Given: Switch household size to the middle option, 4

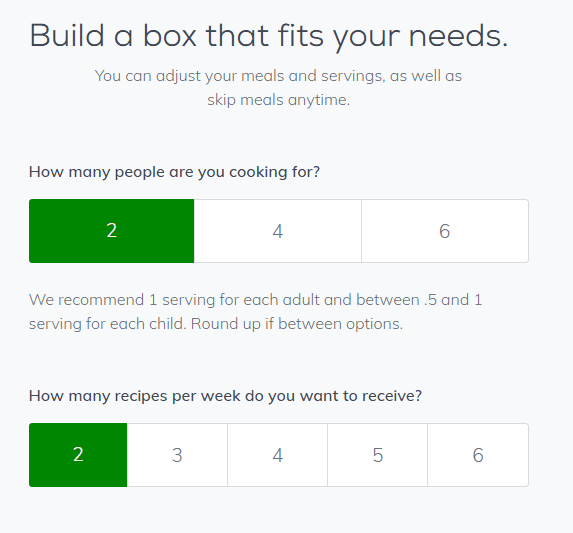Looking at the screenshot, I should (x=278, y=231).
